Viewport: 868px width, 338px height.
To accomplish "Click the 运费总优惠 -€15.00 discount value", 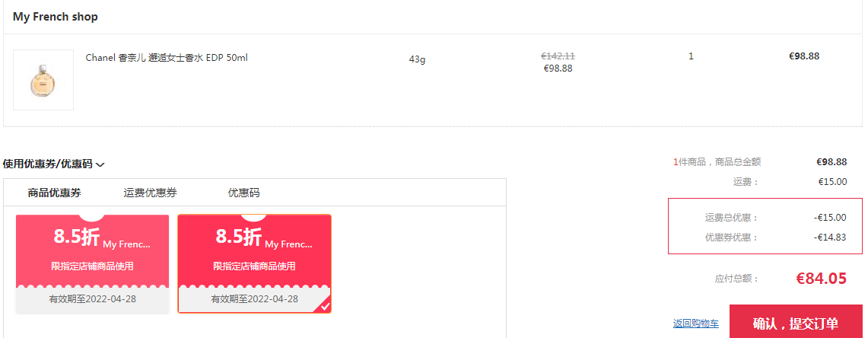I will (830, 217).
